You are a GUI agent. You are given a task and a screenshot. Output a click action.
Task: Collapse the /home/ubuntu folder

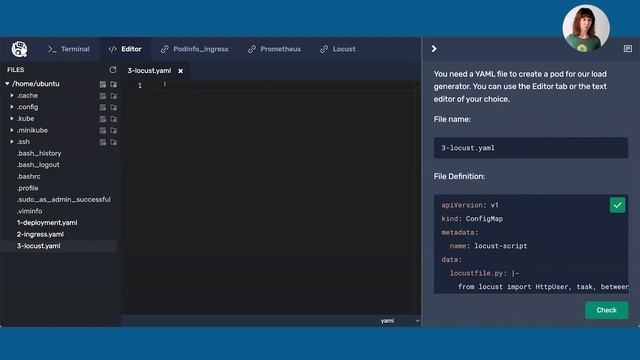[7, 84]
